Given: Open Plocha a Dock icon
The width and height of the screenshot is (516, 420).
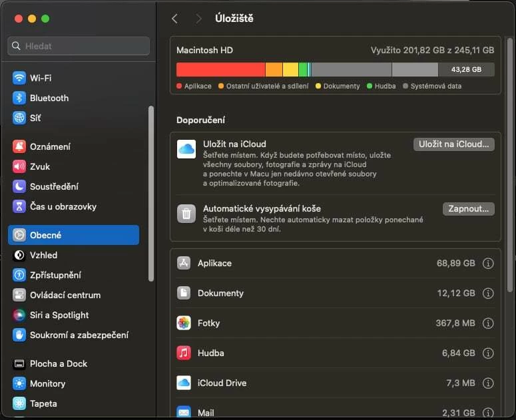Looking at the screenshot, I should click(19, 364).
